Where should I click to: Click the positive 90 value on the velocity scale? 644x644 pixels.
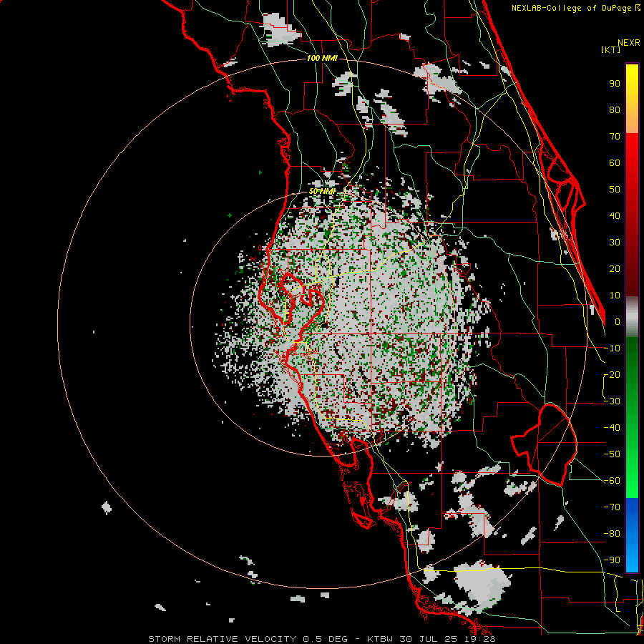[x=615, y=84]
